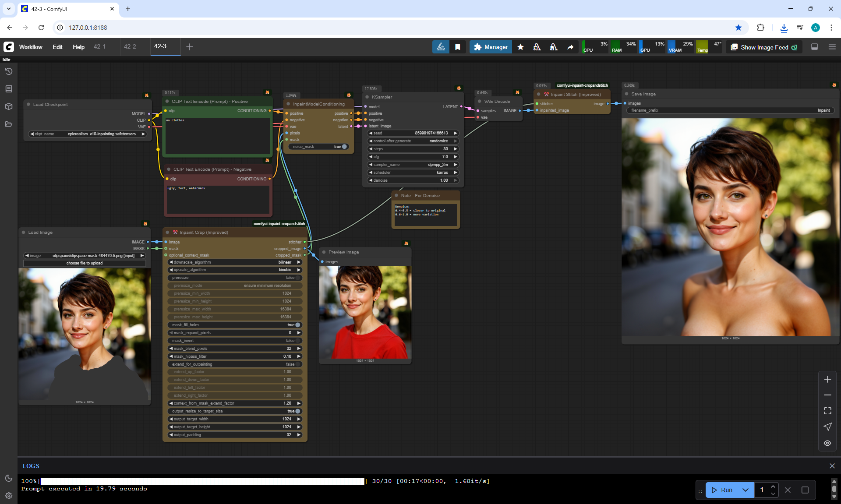This screenshot has height=504, width=841.
Task: Toggle dark theme moon icon
Action: (8, 478)
